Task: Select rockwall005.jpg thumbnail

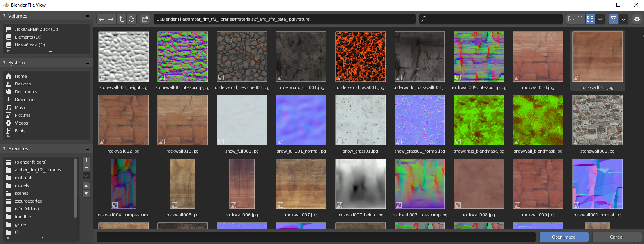Action: tap(183, 184)
